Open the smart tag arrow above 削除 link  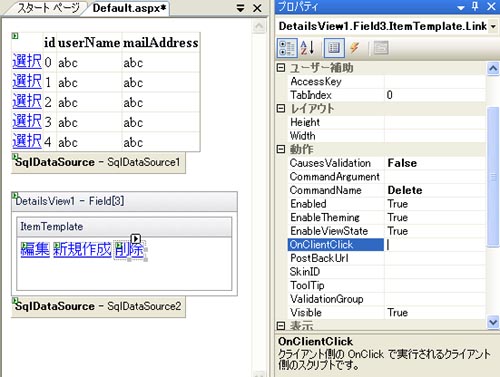click(136, 238)
